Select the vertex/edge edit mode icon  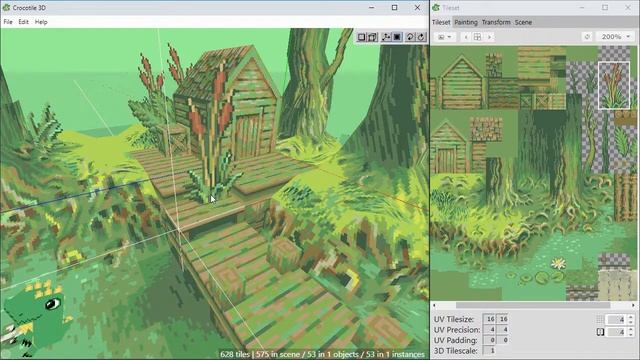pyautogui.click(x=386, y=37)
